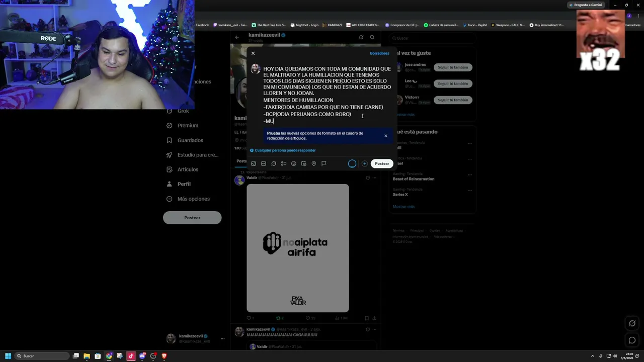This screenshot has height=362, width=644.
Task: Click the flag icon in composer toolbar
Action: [324, 163]
